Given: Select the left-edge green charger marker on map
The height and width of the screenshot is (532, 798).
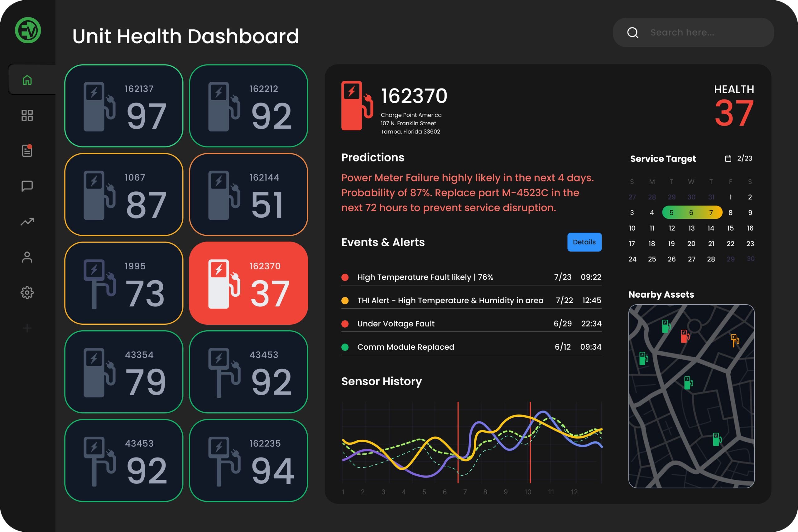Looking at the screenshot, I should pyautogui.click(x=644, y=358).
